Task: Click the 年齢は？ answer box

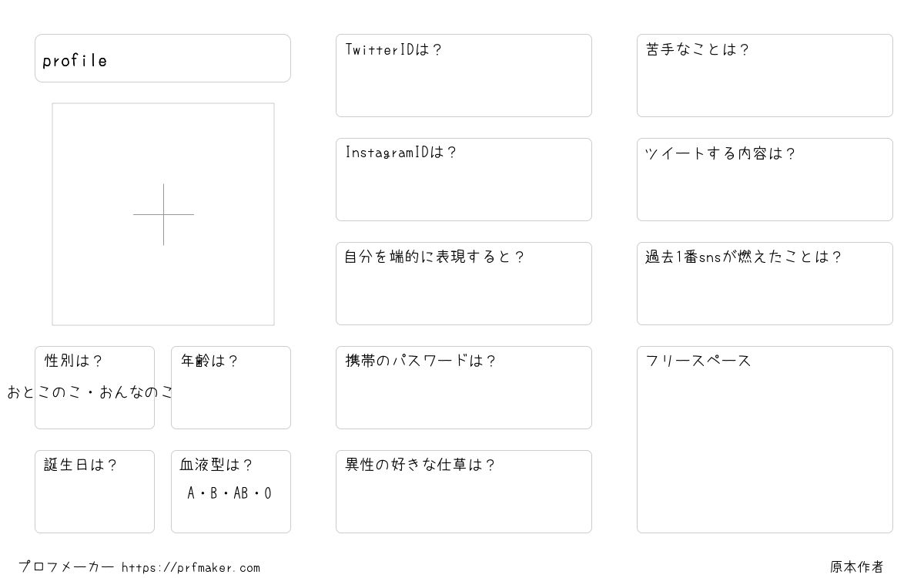Action: pos(231,388)
